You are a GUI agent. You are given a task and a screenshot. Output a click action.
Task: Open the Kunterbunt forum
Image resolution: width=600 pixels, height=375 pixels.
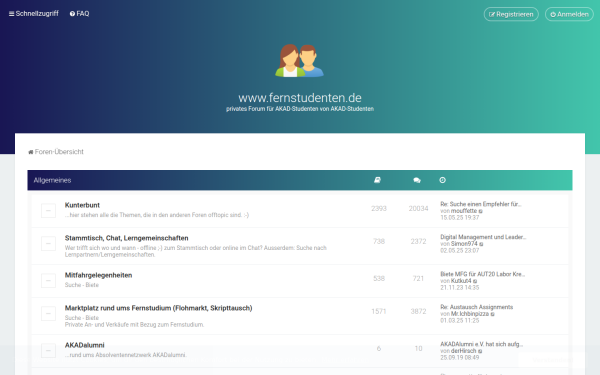(x=82, y=205)
